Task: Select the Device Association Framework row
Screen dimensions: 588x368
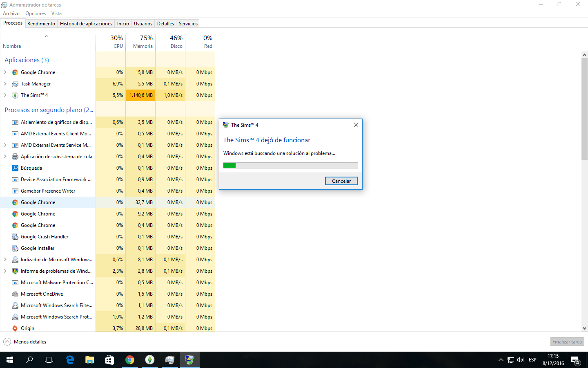Action: tap(107, 180)
